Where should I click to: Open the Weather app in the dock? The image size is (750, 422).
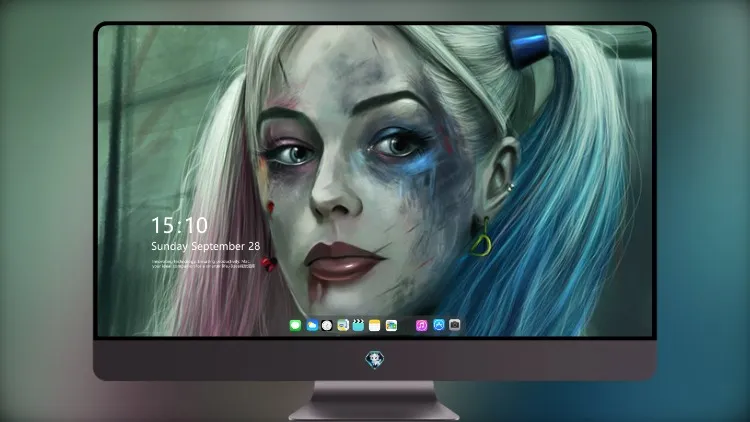tap(311, 325)
